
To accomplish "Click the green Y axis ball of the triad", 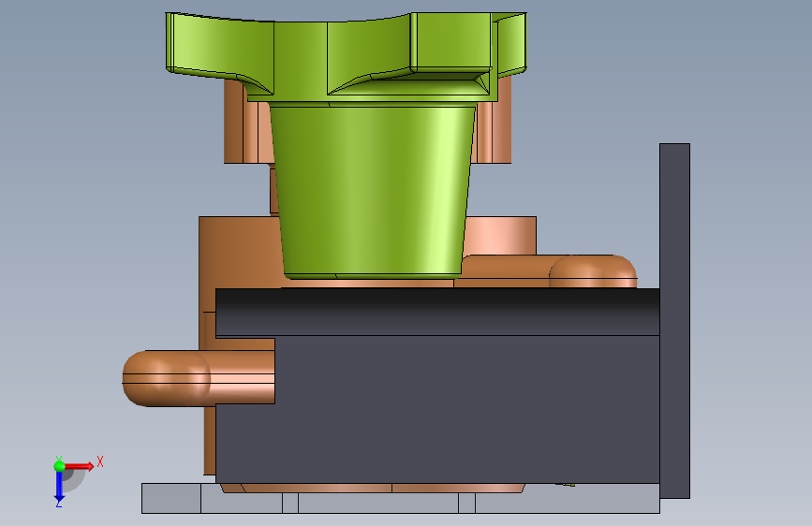I will pyautogui.click(x=59, y=466).
